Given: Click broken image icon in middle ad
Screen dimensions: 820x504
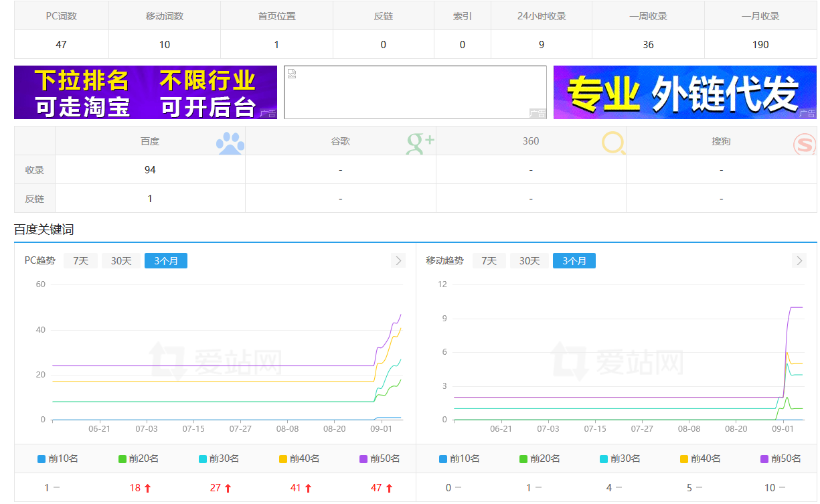Looking at the screenshot, I should click(292, 74).
